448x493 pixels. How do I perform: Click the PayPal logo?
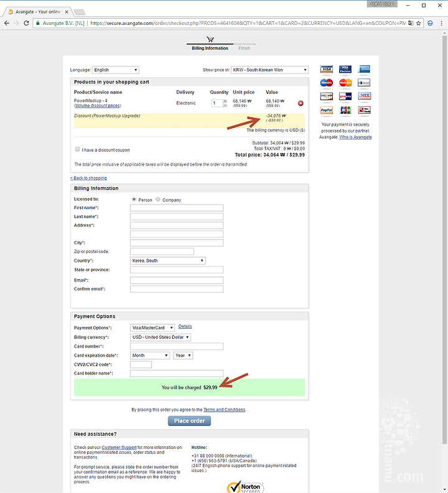326,110
